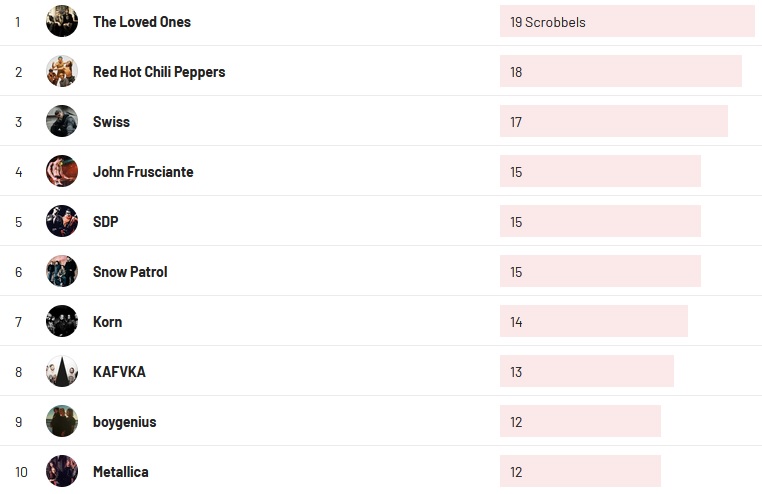Click the SDP artist avatar
Screen dimensions: 762x494
click(62, 221)
